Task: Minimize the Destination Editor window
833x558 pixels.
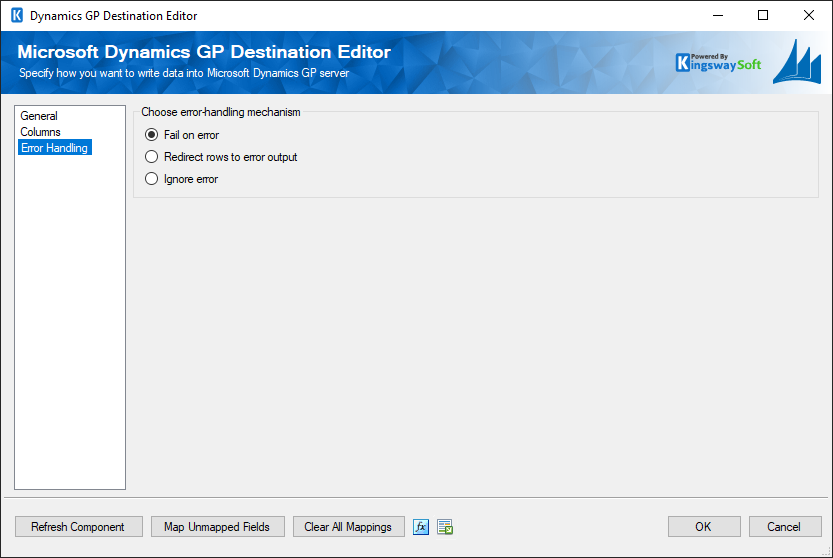Action: (x=718, y=15)
